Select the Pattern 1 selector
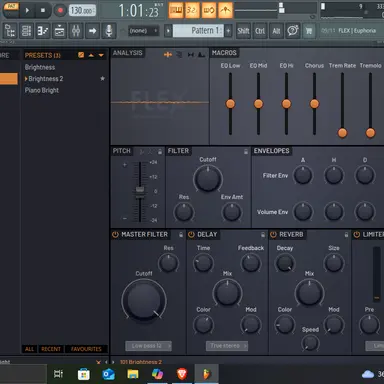384x384 pixels. tap(198, 31)
